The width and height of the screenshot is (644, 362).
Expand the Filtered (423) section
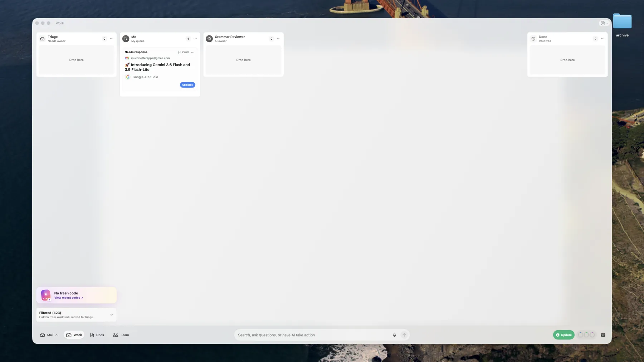tap(76, 315)
